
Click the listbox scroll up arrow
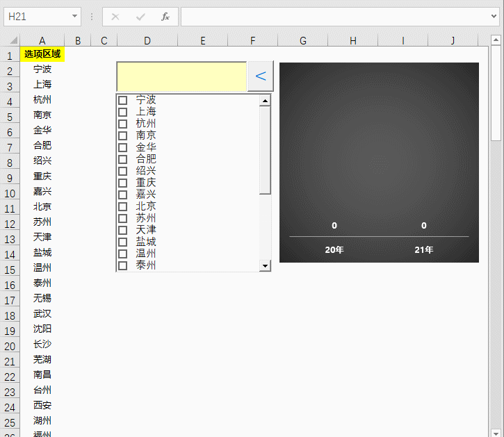coord(265,101)
